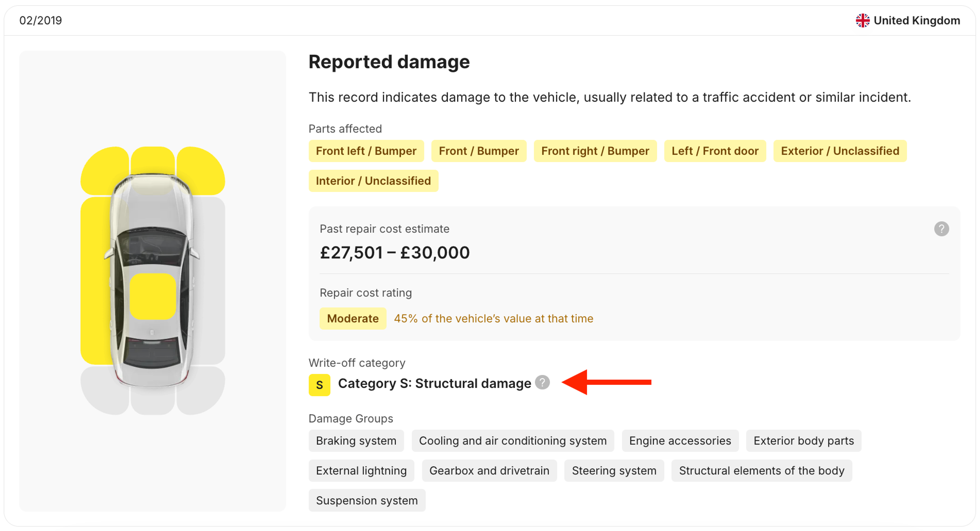
Task: Click the Category S: Structural damage text
Action: point(434,383)
